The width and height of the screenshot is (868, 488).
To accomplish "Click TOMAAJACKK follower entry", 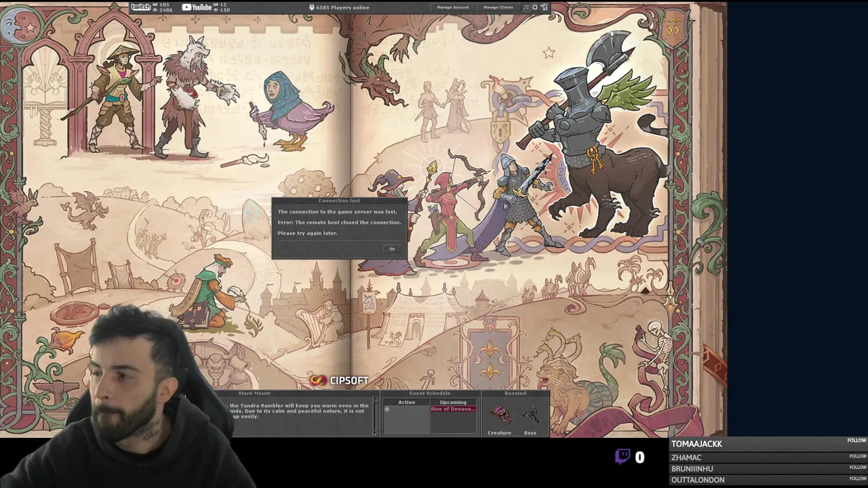I will point(769,444).
